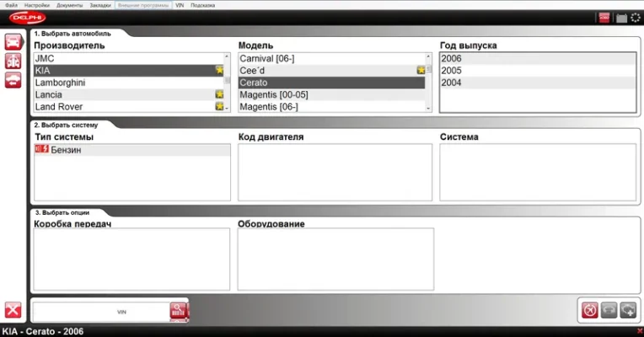Toggle favorite star for KIA
The height and width of the screenshot is (337, 644).
[x=220, y=70]
